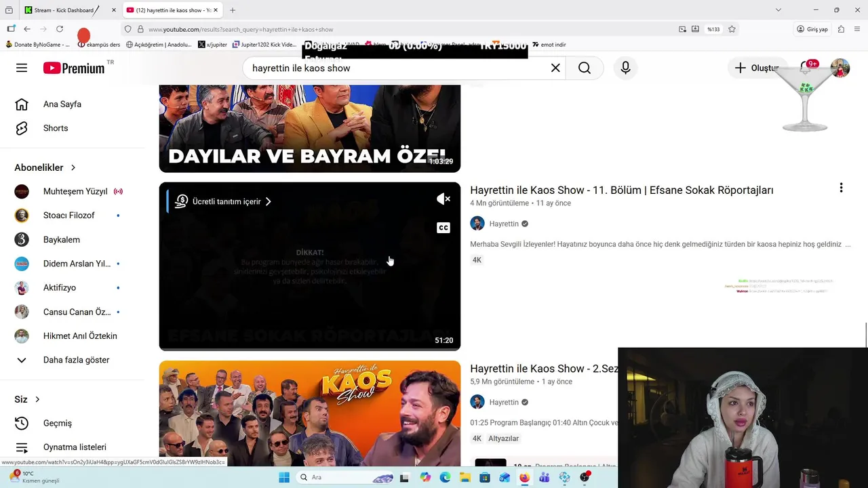This screenshot has width=868, height=488.
Task: Open OBS Studio from taskbar
Action: point(585,477)
